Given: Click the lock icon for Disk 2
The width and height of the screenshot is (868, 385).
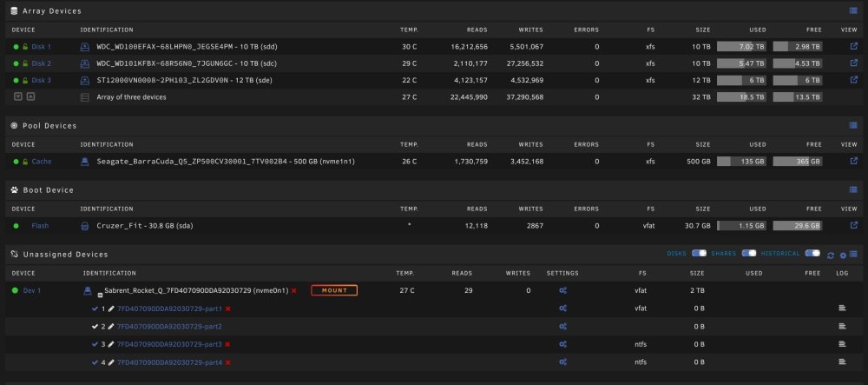Looking at the screenshot, I should [x=25, y=63].
